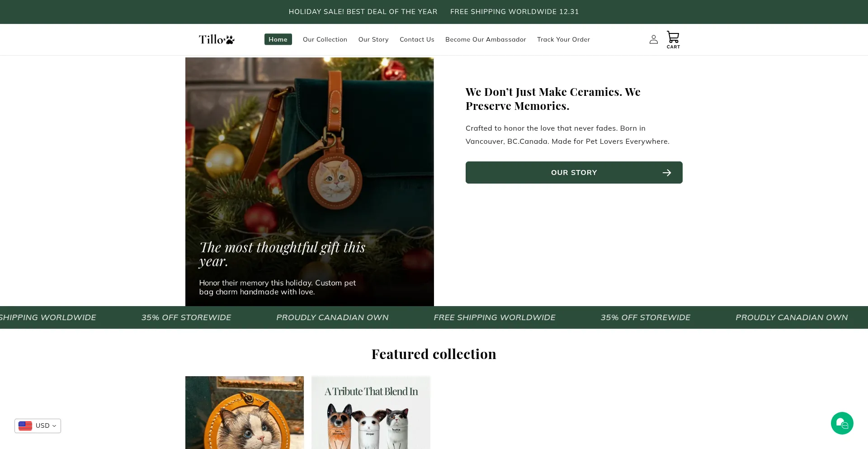Viewport: 868px width, 449px height.
Task: Open the cat bag charm hero image
Action: click(x=310, y=182)
